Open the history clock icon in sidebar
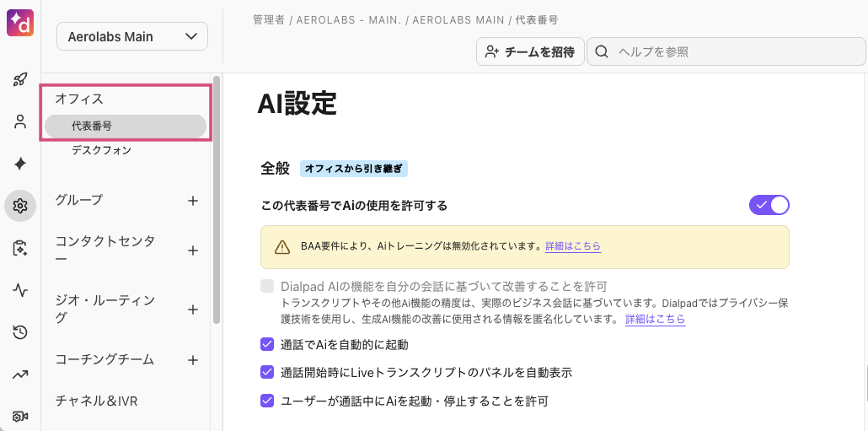The height and width of the screenshot is (431, 868). click(20, 332)
